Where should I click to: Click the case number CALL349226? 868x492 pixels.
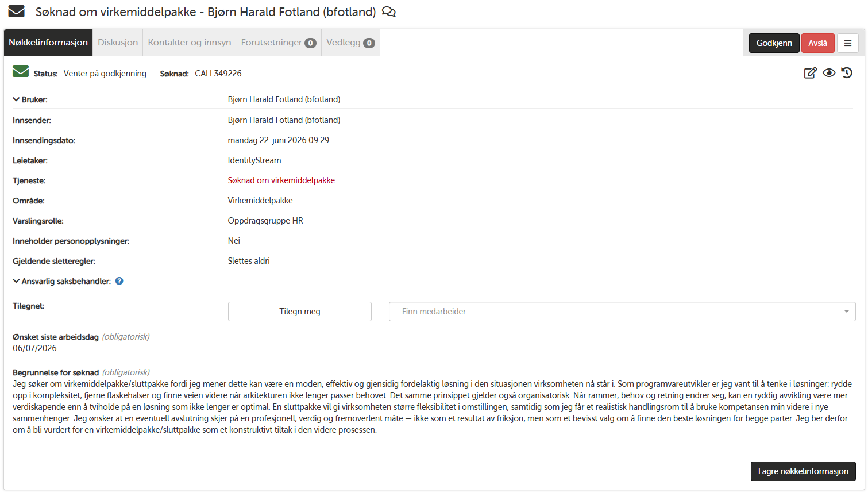tap(218, 74)
